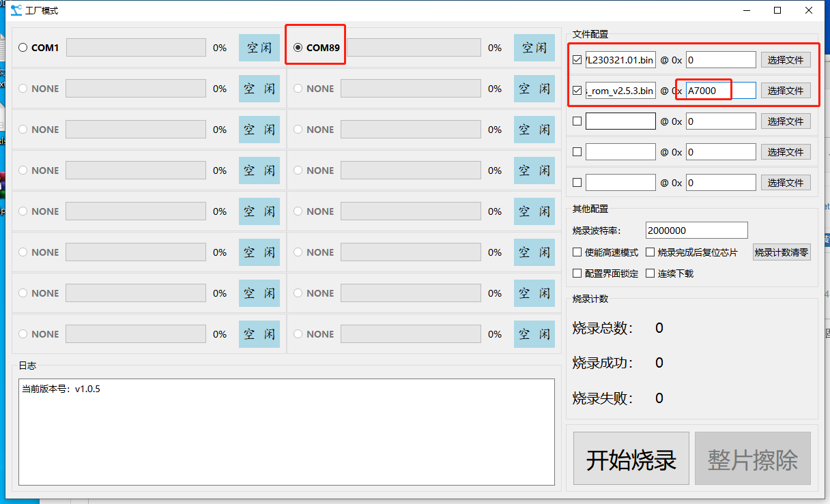Click the A7000 address input field
The width and height of the screenshot is (830, 504).
pos(721,91)
